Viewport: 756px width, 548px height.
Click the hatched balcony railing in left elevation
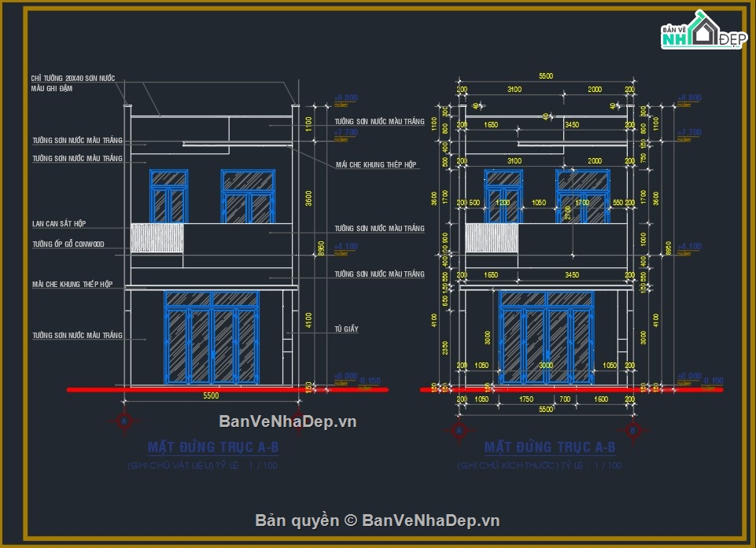click(157, 237)
